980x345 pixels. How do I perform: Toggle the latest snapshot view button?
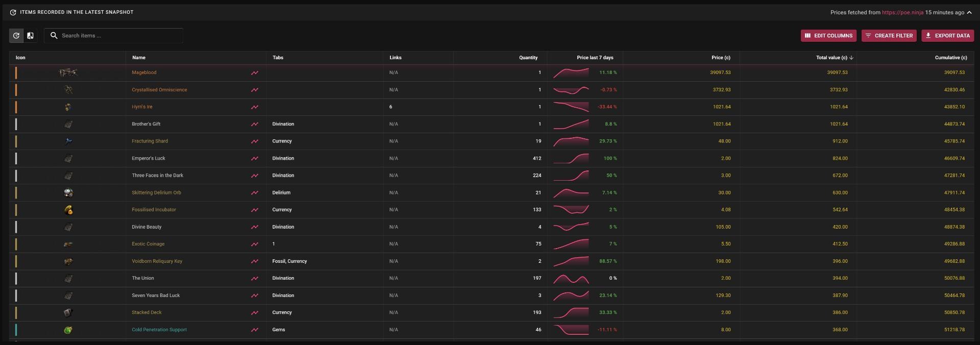pos(16,36)
